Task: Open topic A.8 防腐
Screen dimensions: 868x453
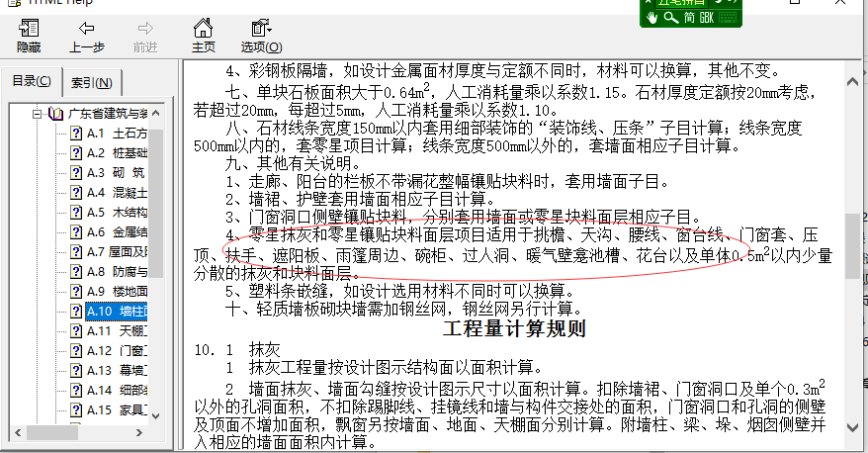Action: [x=117, y=271]
